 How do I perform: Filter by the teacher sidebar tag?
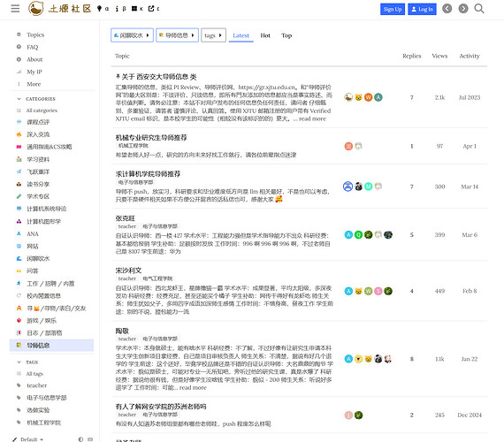[36, 385]
